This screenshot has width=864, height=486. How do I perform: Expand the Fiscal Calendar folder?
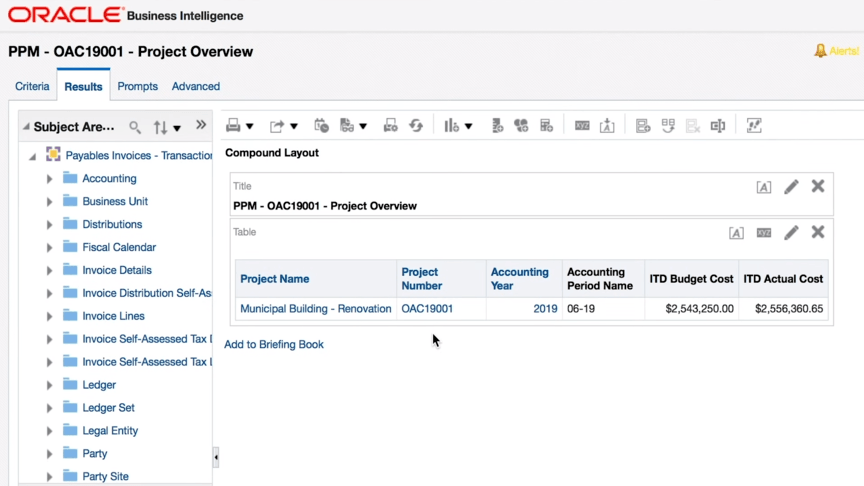click(49, 247)
